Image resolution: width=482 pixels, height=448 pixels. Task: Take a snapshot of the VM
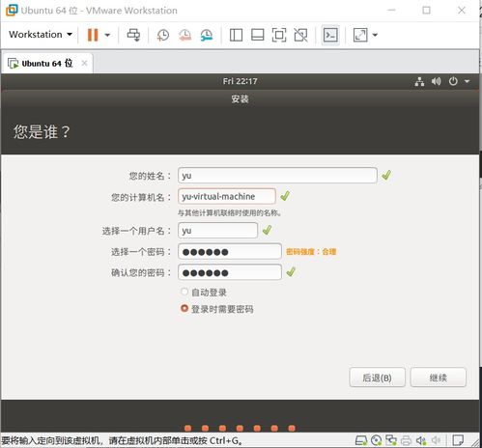(x=163, y=35)
